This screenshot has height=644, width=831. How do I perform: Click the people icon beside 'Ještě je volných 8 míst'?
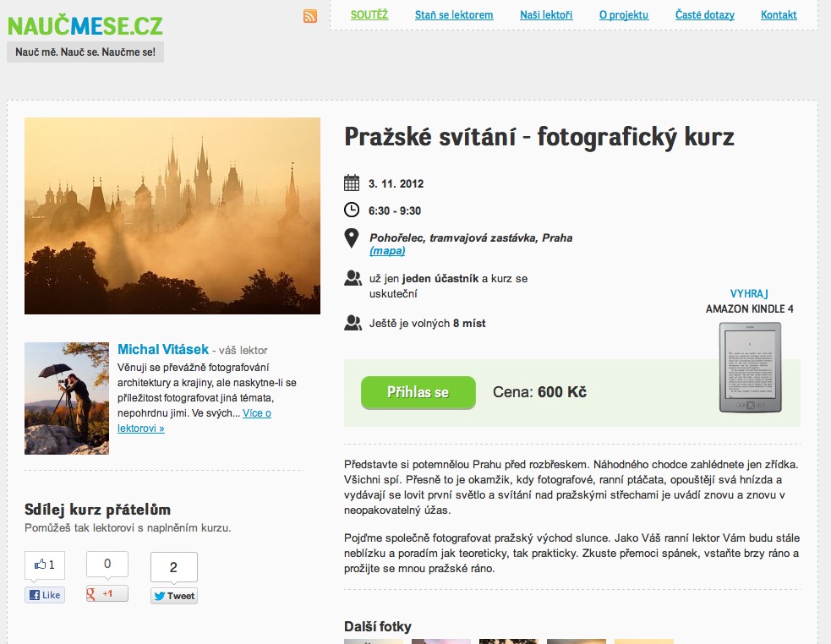point(353,323)
